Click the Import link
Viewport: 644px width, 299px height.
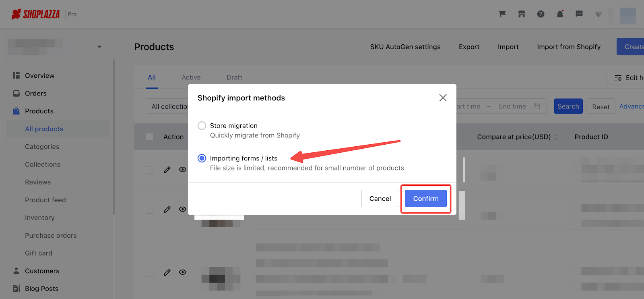click(x=508, y=47)
